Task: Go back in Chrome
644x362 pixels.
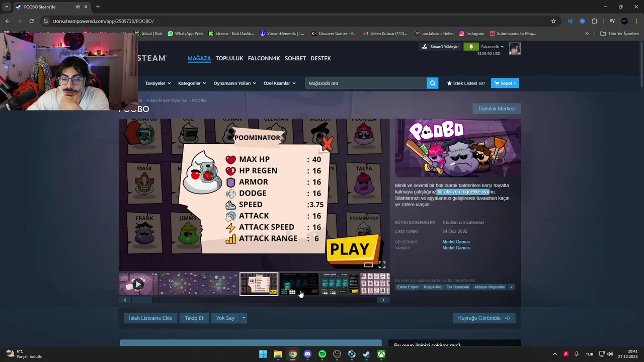Action: [x=7, y=21]
